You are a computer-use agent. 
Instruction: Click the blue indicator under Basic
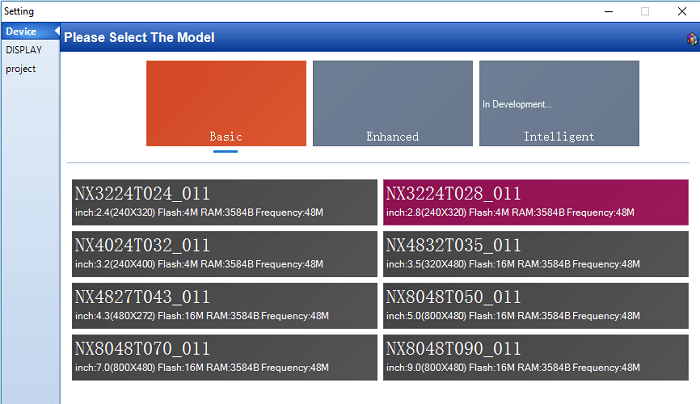point(225,151)
